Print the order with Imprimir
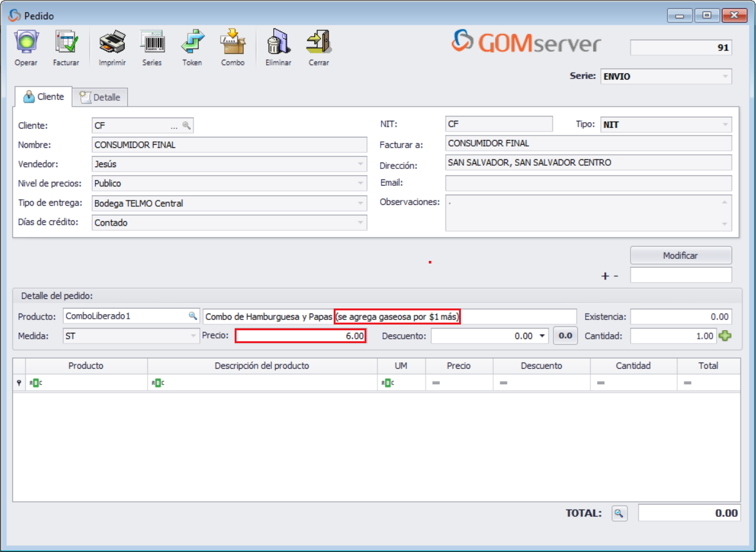Viewport: 756px width, 552px height. [x=112, y=43]
